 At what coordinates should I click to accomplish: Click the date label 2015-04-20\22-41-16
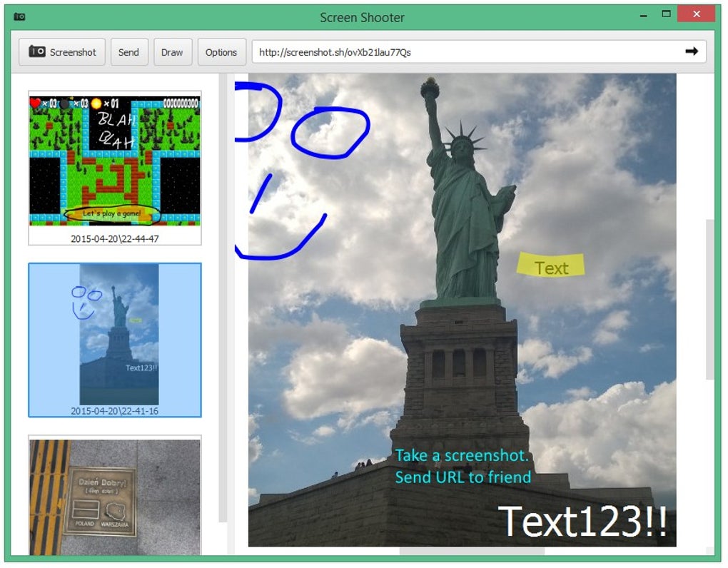pos(115,411)
